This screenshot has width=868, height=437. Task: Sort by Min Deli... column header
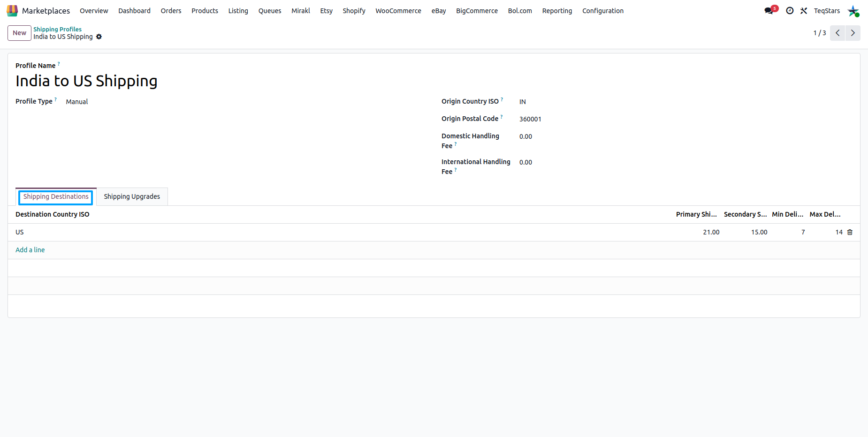(x=788, y=214)
